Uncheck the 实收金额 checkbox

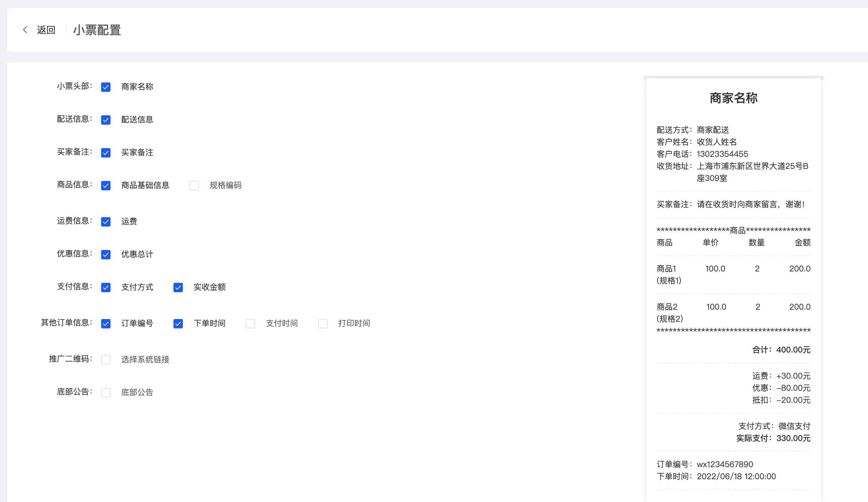pyautogui.click(x=178, y=287)
